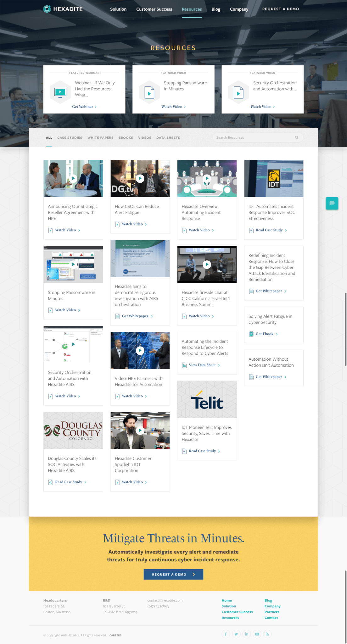This screenshot has width=347, height=644.
Task: Click Get Whitepaper for Hexadite aims to democratize
Action: point(137,316)
